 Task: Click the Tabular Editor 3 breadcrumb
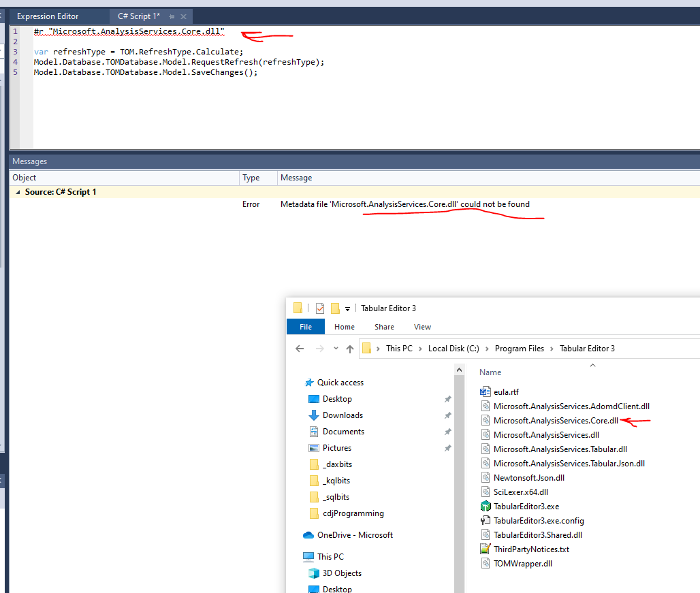(587, 349)
